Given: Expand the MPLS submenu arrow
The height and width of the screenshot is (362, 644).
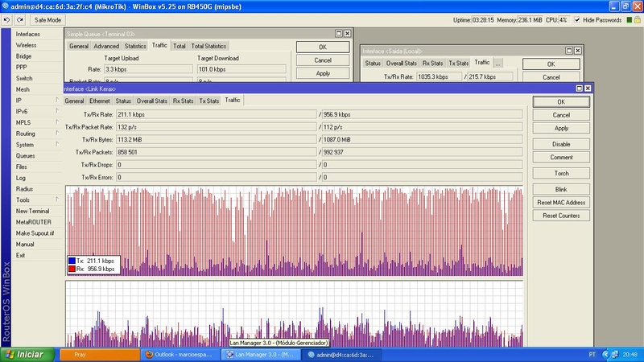Looking at the screenshot, I should click(57, 122).
